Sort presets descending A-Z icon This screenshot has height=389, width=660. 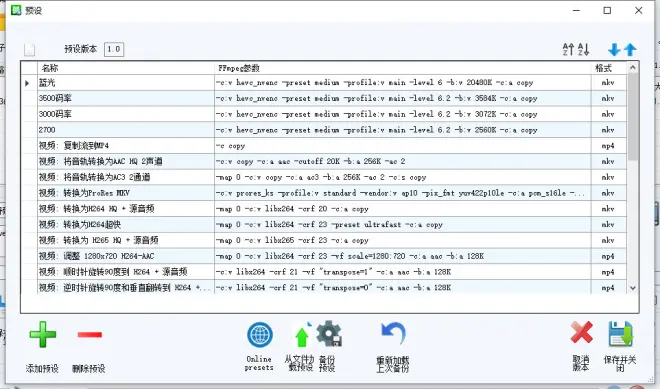(583, 49)
